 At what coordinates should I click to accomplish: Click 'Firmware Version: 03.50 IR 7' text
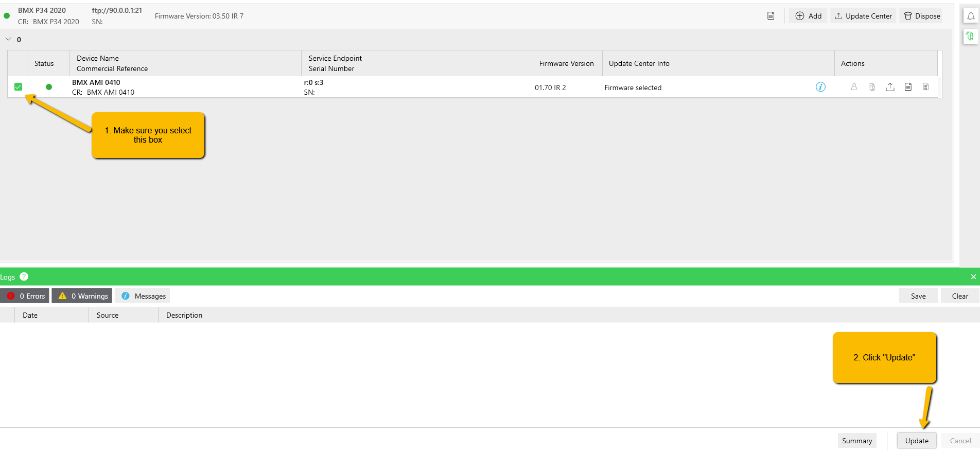[199, 16]
